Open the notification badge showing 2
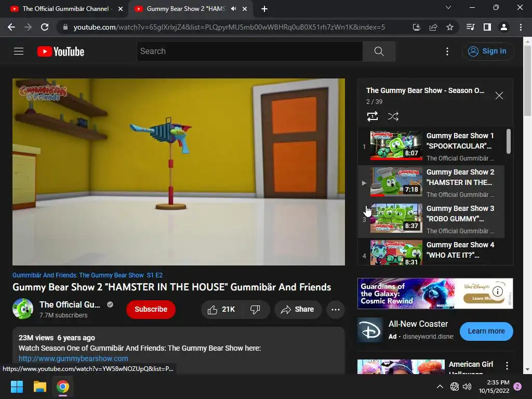 point(518,387)
